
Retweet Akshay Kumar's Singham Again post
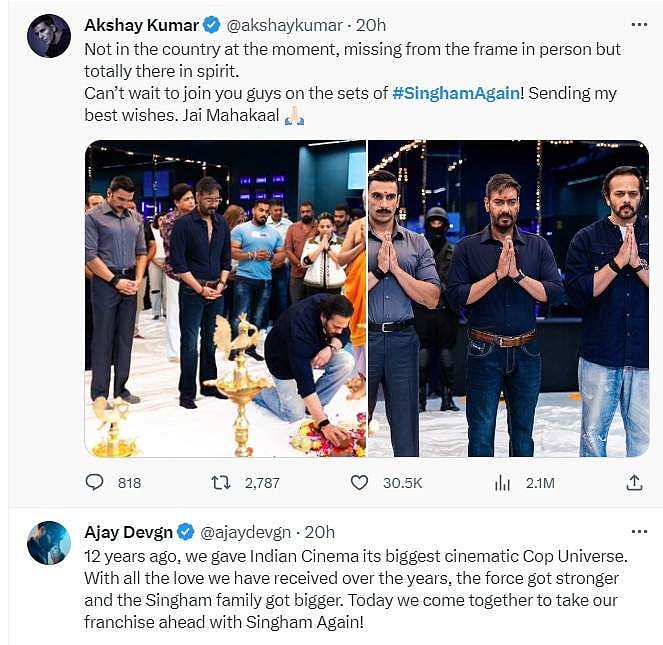[x=222, y=483]
